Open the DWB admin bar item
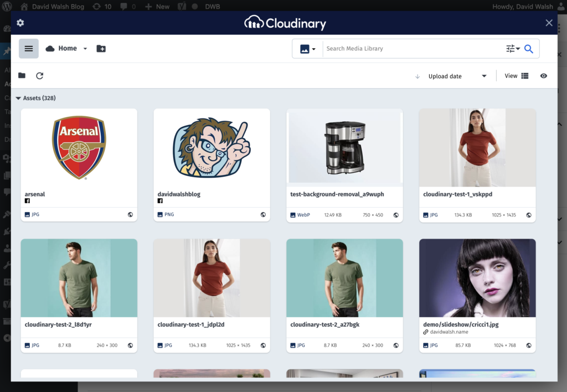 point(212,7)
